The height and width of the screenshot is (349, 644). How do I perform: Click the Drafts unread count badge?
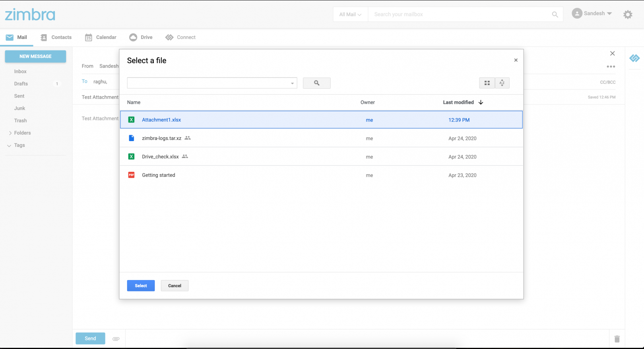click(x=57, y=84)
